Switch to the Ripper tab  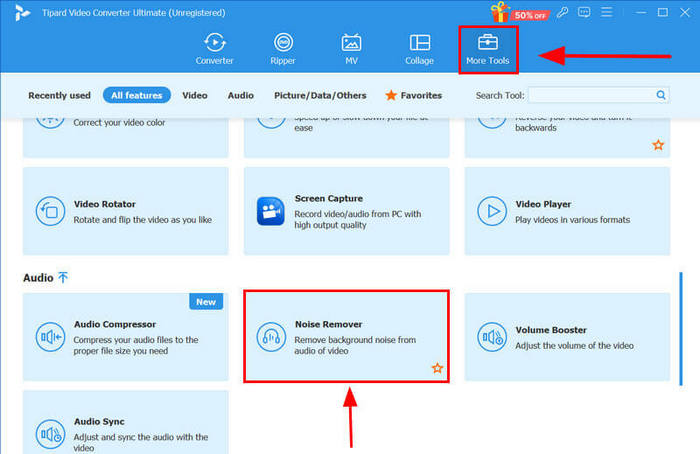pos(283,49)
